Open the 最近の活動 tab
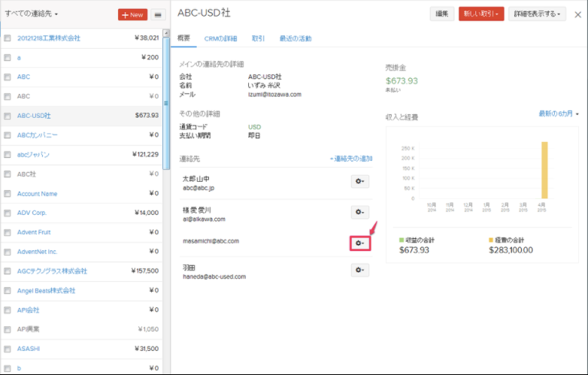This screenshot has height=375, width=588. coord(295,38)
